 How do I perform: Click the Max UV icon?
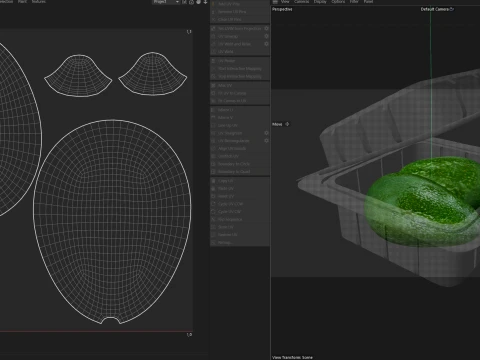[214, 86]
